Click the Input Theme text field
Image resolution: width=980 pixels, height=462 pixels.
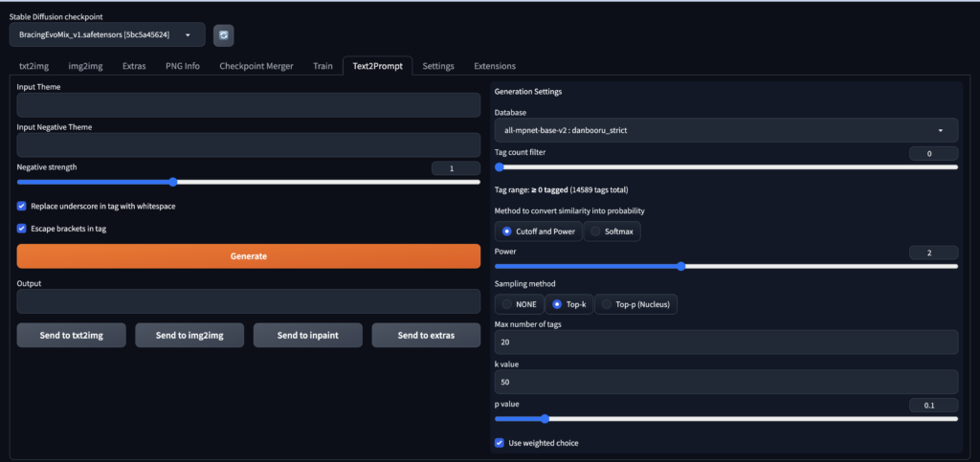point(248,105)
